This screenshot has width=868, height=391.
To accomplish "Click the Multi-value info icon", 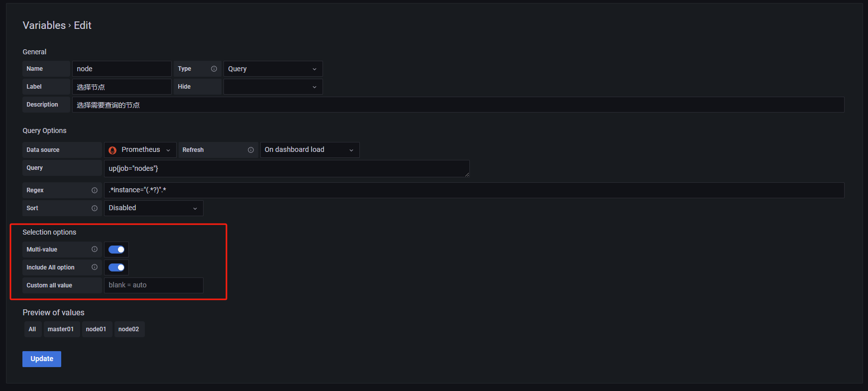I will (95, 249).
